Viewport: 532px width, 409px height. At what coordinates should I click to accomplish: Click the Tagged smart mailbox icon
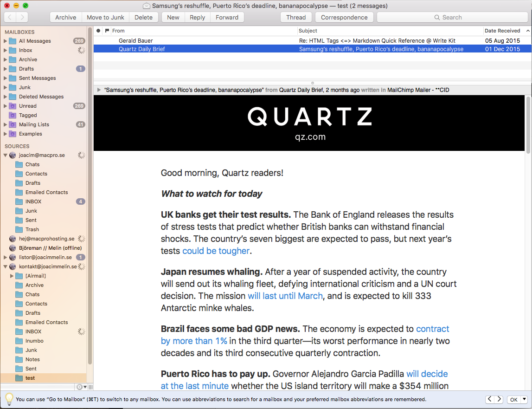pos(13,115)
